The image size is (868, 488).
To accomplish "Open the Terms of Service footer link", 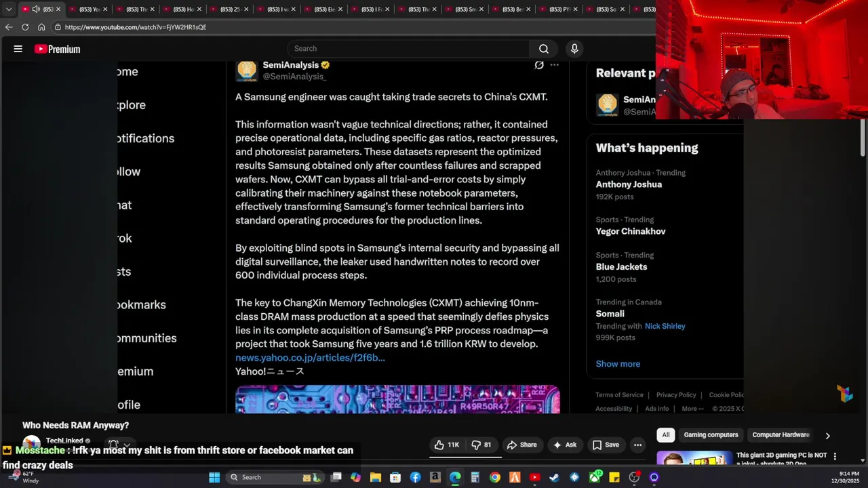I will pos(619,395).
